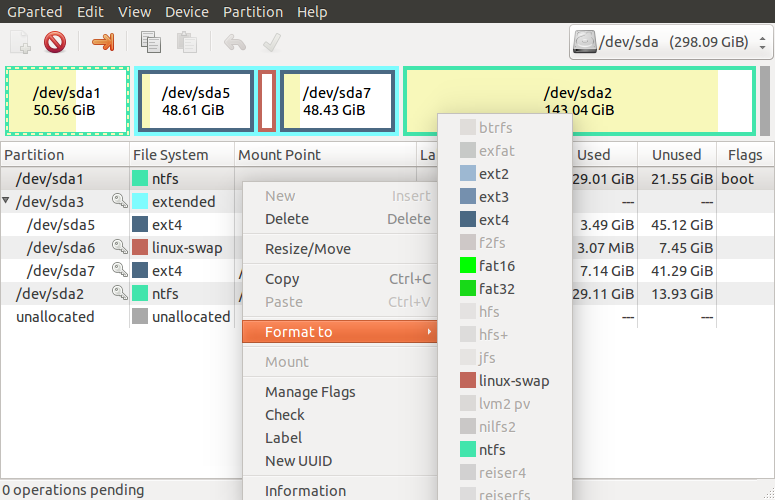Sort by the Used column header
This screenshot has height=500, width=775.
point(604,155)
